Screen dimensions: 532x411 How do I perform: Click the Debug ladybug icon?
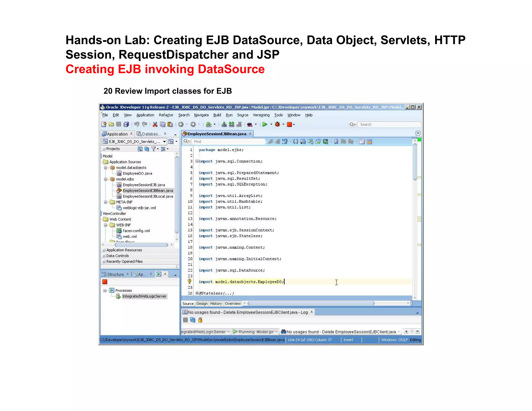point(277,124)
